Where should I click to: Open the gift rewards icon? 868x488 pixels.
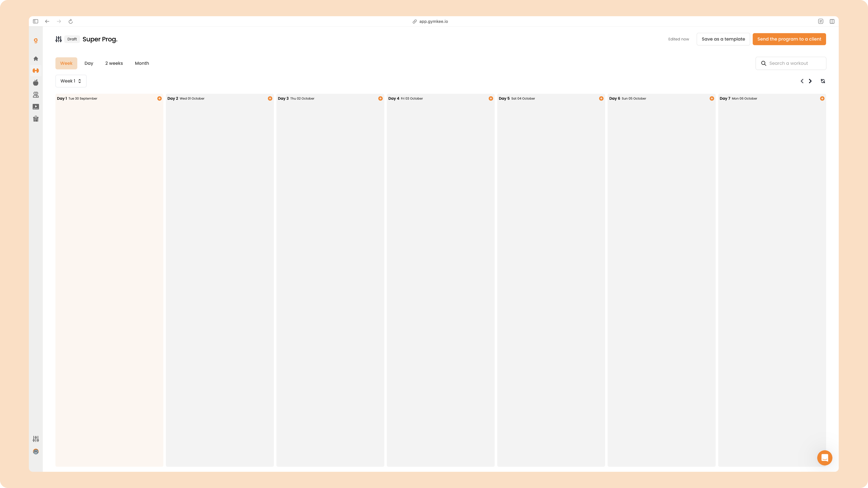tap(36, 119)
